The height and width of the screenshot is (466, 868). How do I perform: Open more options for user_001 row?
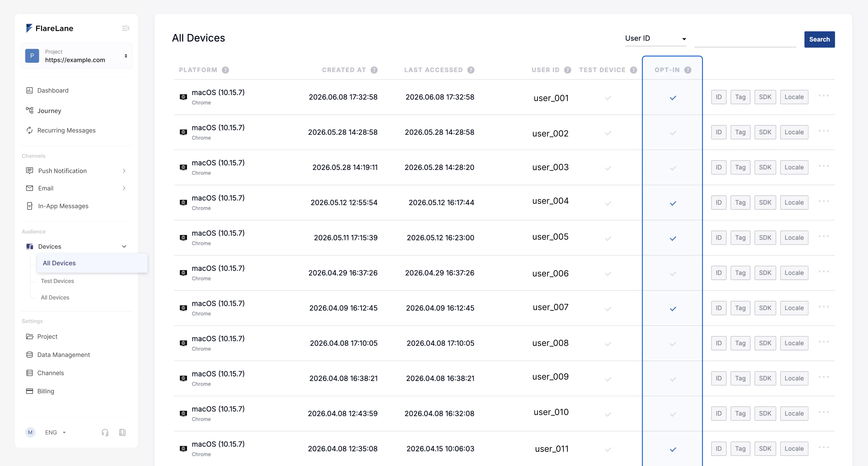pyautogui.click(x=824, y=96)
